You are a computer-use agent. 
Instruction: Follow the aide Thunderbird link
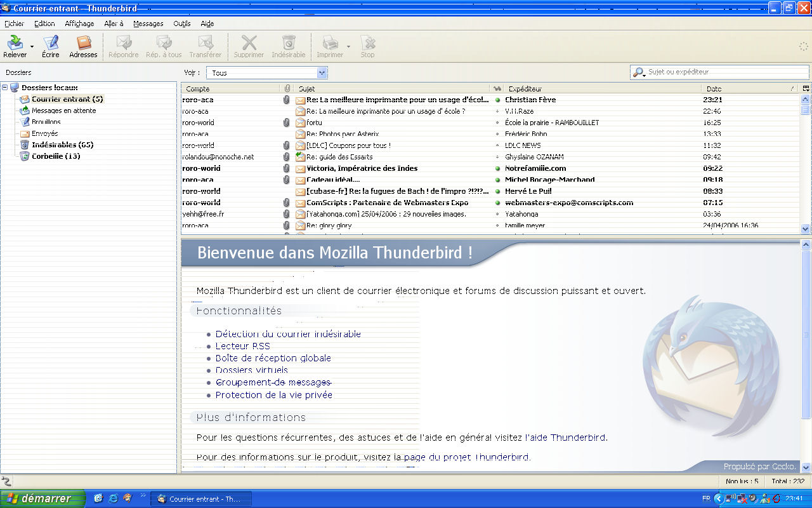(x=568, y=438)
